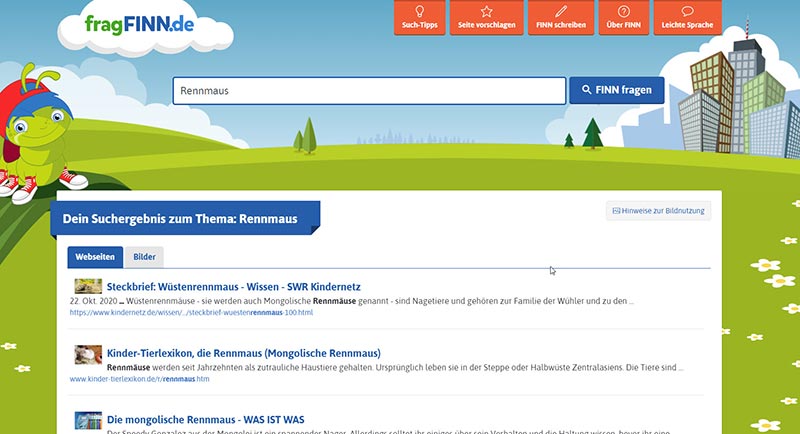This screenshot has width=800, height=434.
Task: Click the Wüstenrennmaus result thumbnail
Action: coord(88,286)
